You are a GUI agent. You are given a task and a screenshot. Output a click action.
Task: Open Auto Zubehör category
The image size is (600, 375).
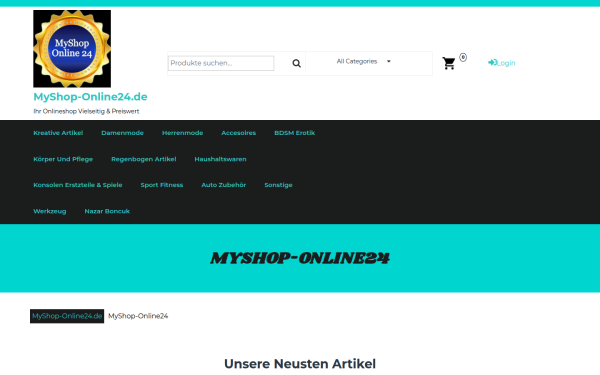pyautogui.click(x=223, y=185)
